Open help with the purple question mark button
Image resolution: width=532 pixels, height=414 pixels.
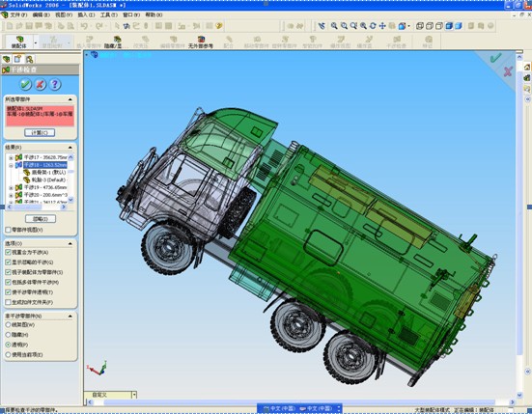click(55, 84)
